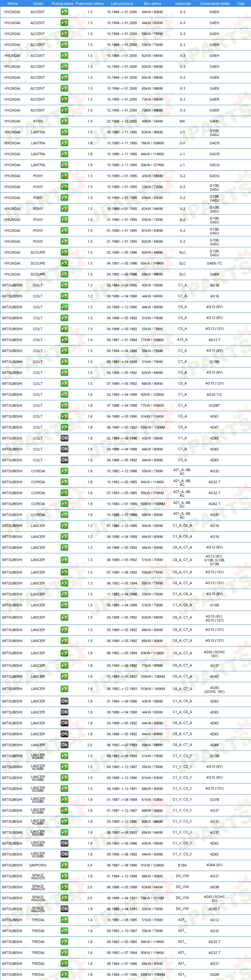
Task: Select power value 103kW / 140KM
Action: point(152,689)
